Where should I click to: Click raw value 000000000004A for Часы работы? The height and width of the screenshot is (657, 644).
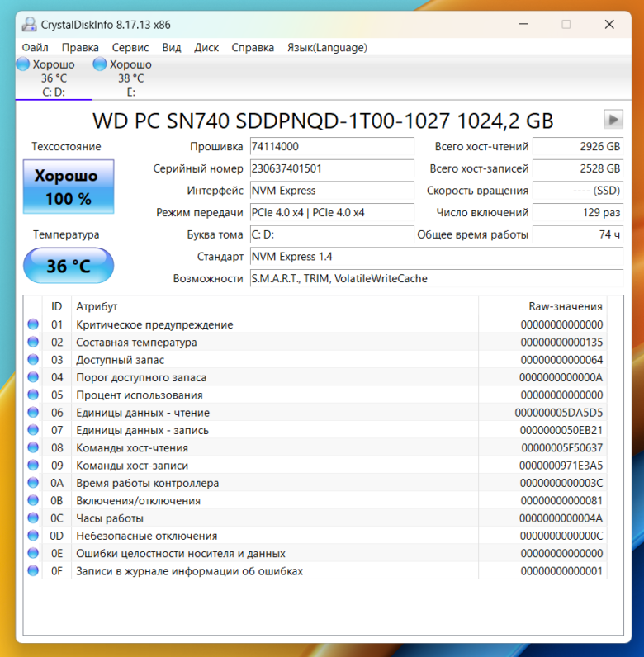tap(561, 518)
